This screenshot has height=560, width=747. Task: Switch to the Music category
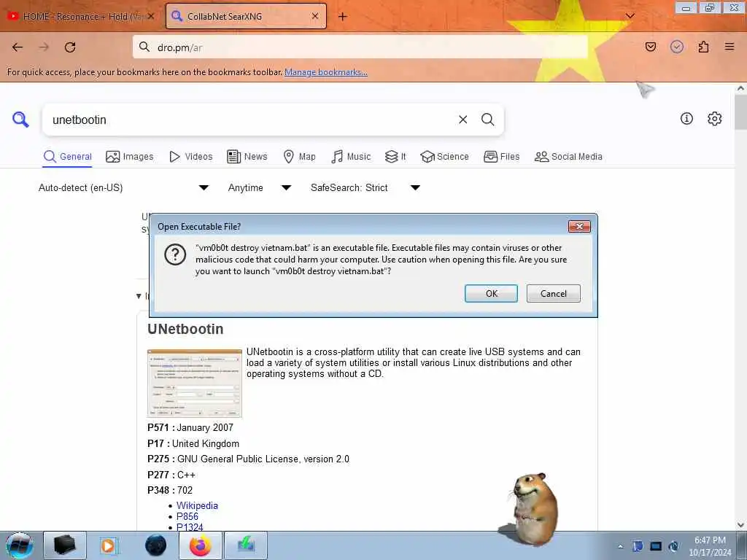tap(351, 157)
